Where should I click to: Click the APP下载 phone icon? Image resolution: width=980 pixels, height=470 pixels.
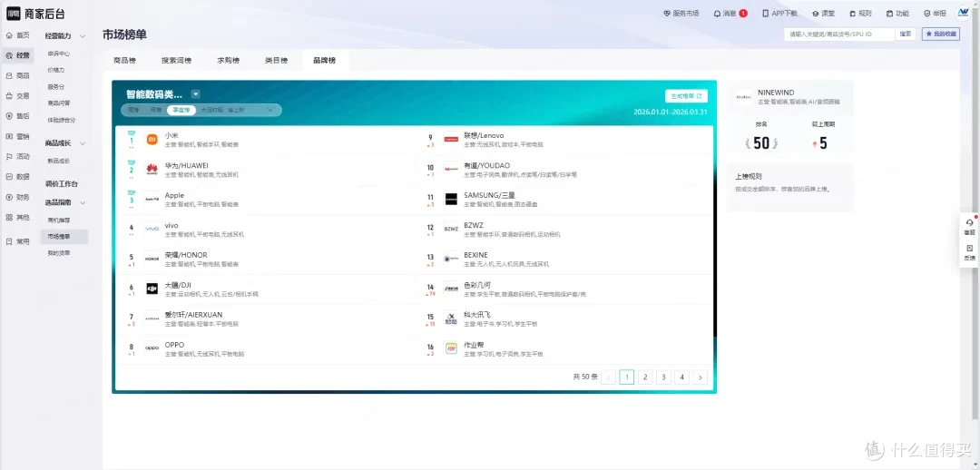pyautogui.click(x=765, y=13)
